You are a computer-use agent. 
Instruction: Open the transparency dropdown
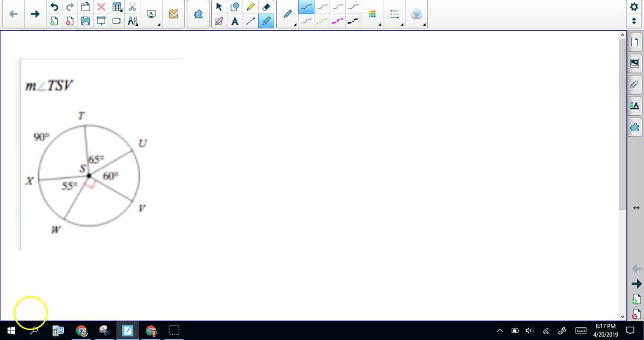tap(417, 14)
